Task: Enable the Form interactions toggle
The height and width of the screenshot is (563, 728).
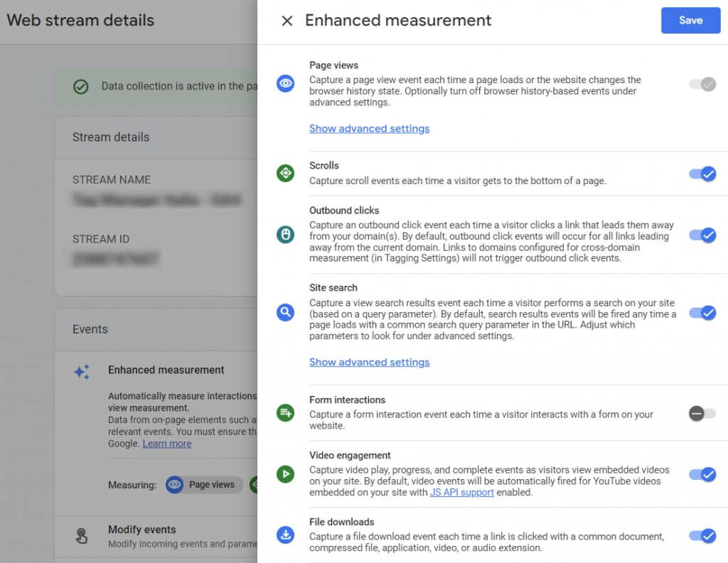Action: point(702,413)
